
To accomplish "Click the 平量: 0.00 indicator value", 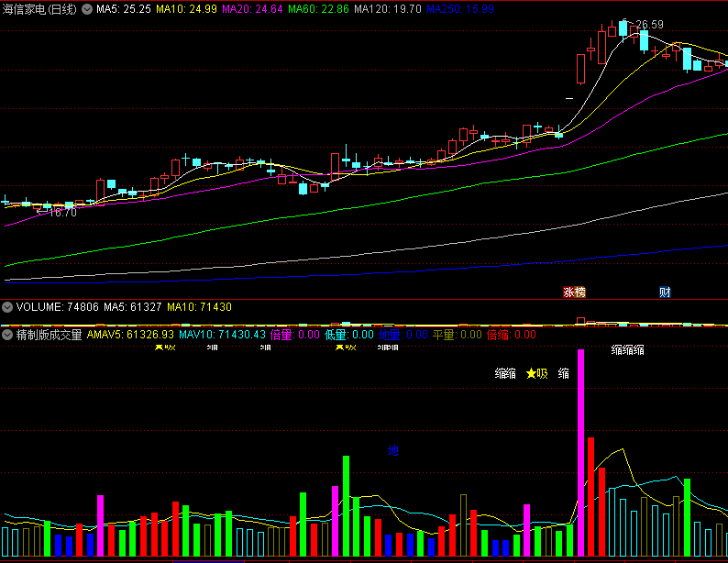I will pos(458,335).
